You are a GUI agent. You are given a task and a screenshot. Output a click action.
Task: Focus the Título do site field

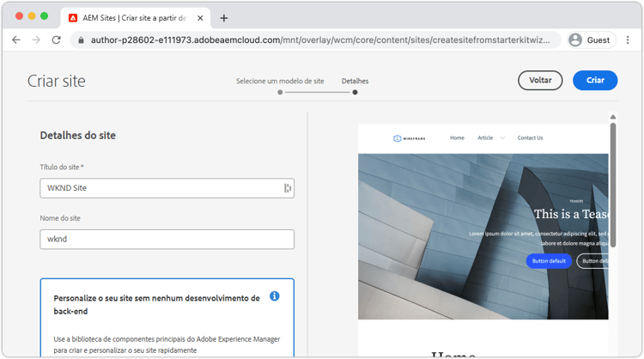[x=167, y=188]
